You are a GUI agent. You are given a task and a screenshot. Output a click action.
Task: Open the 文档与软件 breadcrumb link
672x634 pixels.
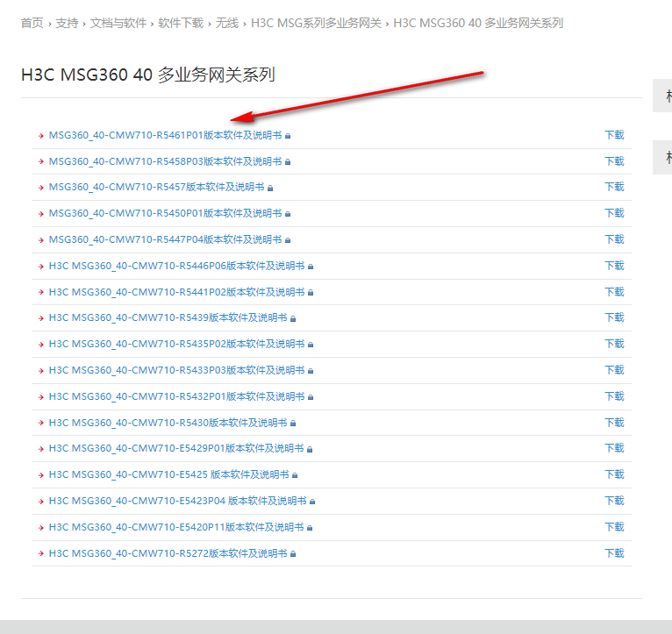[x=118, y=23]
